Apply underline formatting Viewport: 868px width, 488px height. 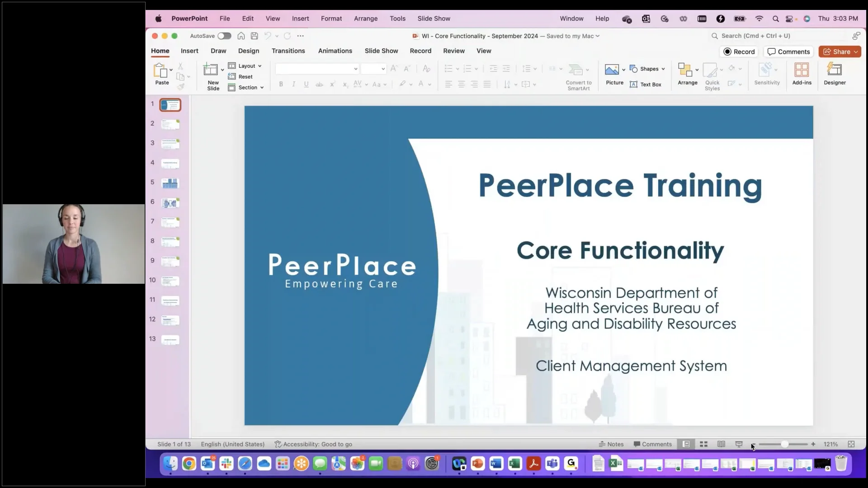[306, 84]
